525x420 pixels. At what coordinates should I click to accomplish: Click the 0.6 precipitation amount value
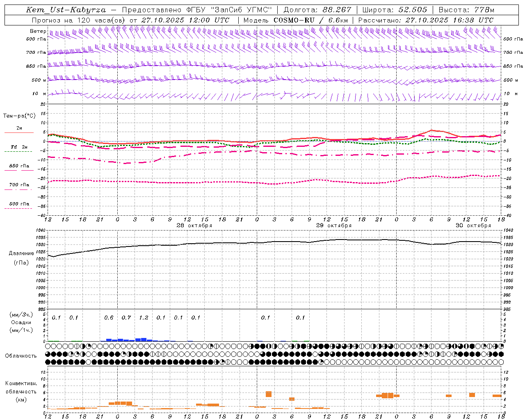pos(109,317)
